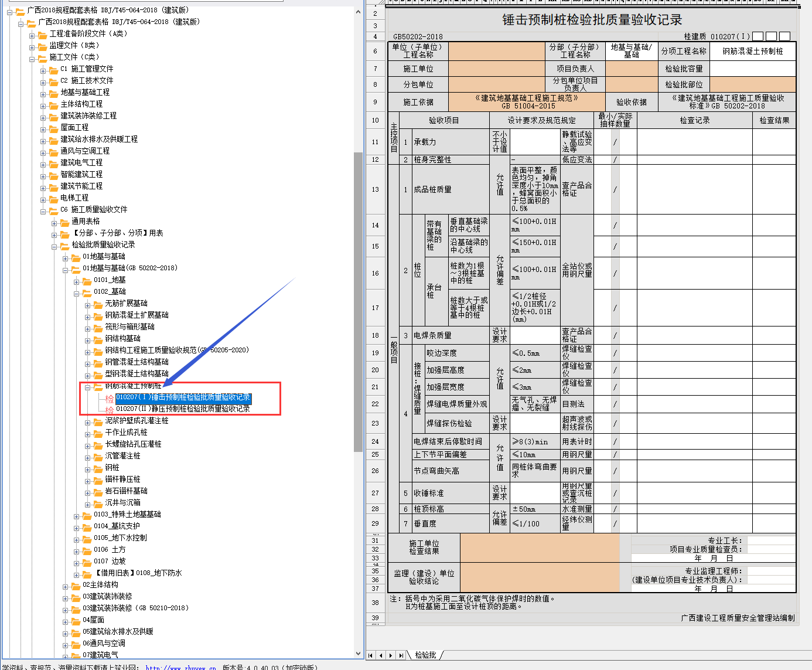Click the 检 icon of 010207(Ⅰ) record
This screenshot has height=670, width=812.
tap(110, 399)
